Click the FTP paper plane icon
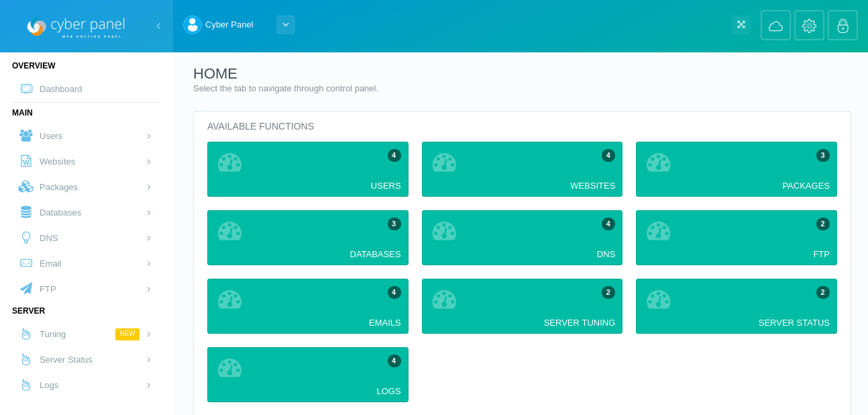 (26, 289)
